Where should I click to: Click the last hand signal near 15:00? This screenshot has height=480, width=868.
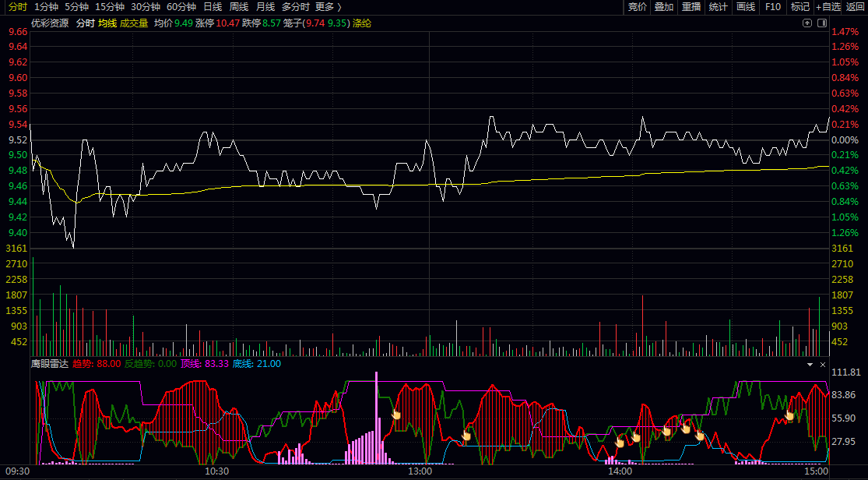click(x=789, y=415)
